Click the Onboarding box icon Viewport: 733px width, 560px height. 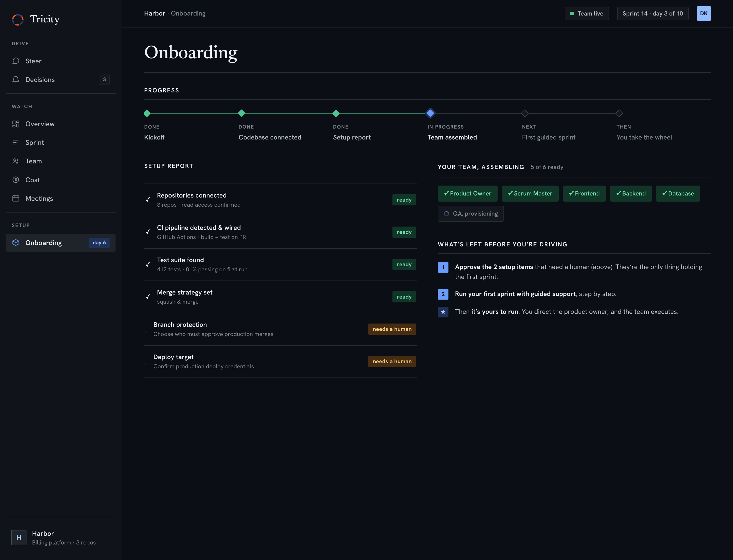16,243
